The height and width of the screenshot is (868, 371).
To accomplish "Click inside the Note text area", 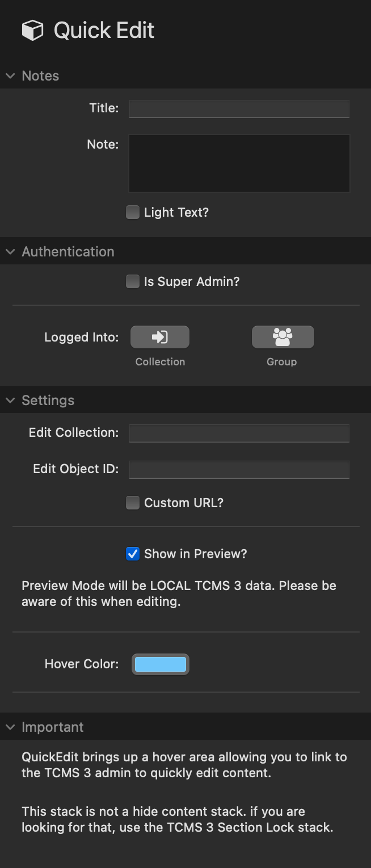I will point(239,163).
